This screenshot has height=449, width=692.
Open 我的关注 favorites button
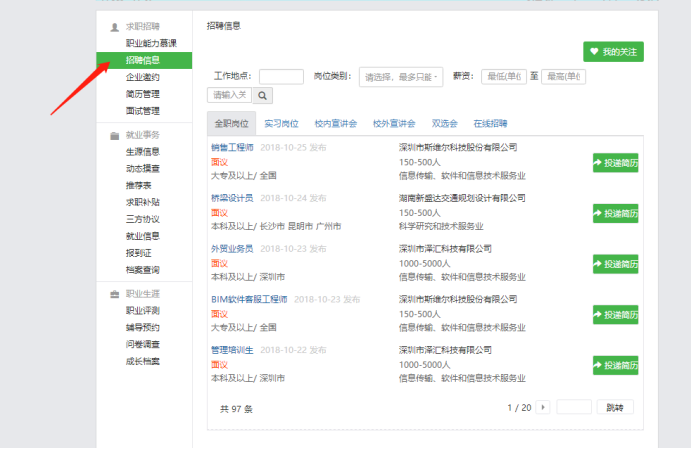[x=613, y=52]
